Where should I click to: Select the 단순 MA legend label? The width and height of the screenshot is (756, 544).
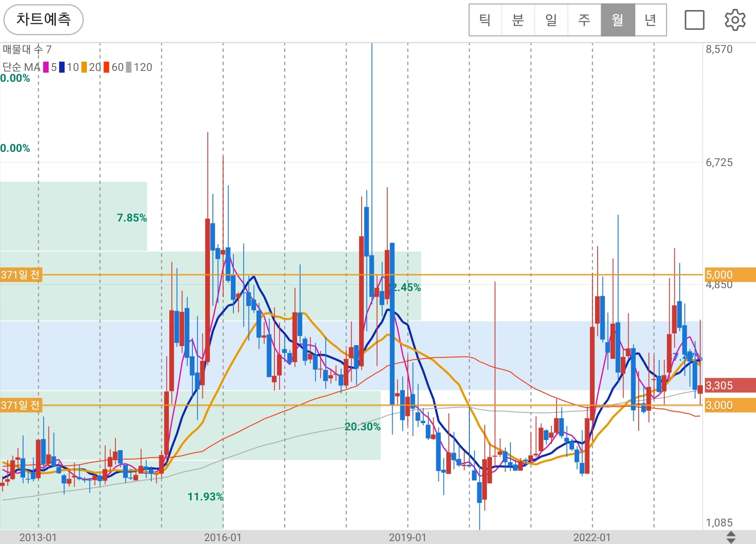tap(21, 67)
